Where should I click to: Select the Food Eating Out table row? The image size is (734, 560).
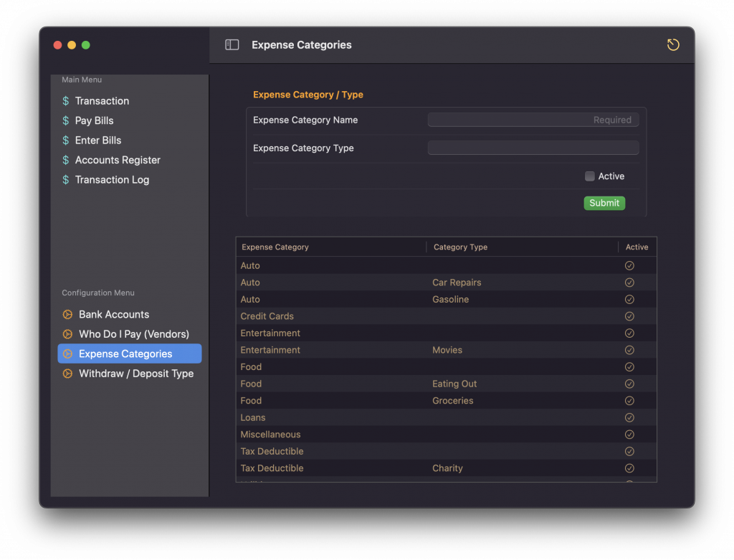444,384
